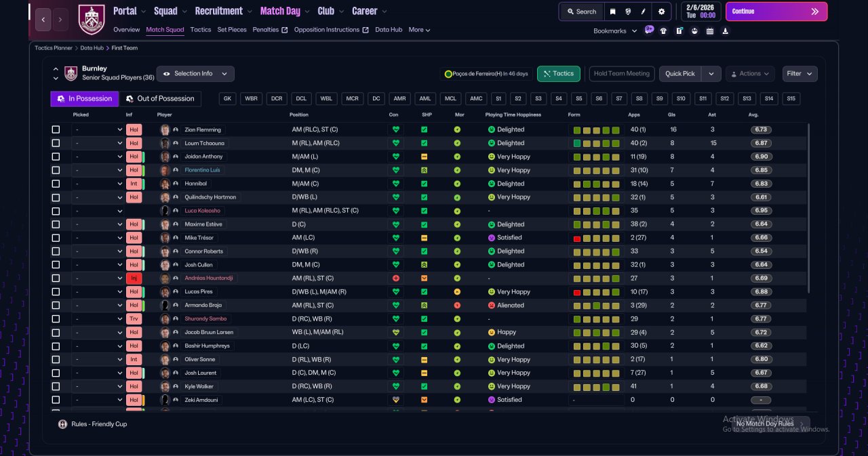Tick the checkbox for Luca Koleosho

pos(56,211)
